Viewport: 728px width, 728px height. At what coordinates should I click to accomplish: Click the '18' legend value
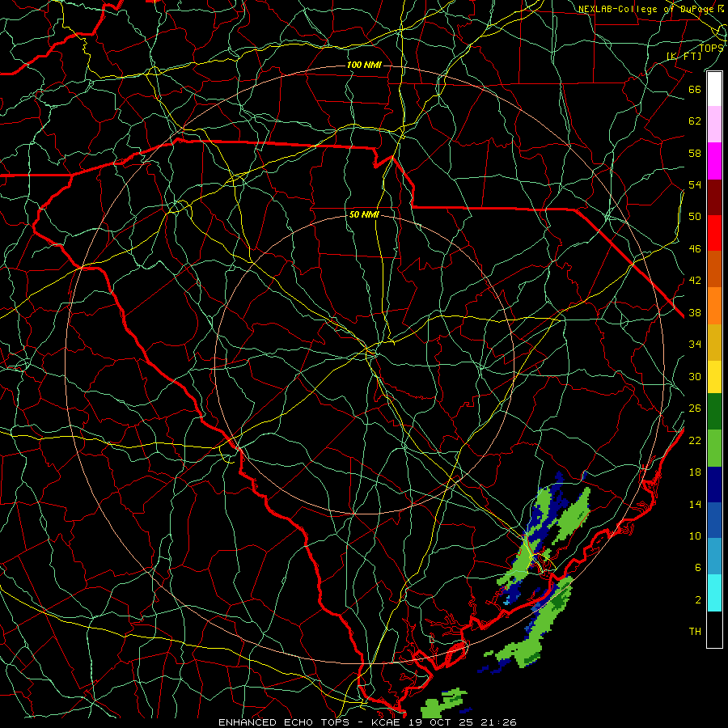[695, 472]
